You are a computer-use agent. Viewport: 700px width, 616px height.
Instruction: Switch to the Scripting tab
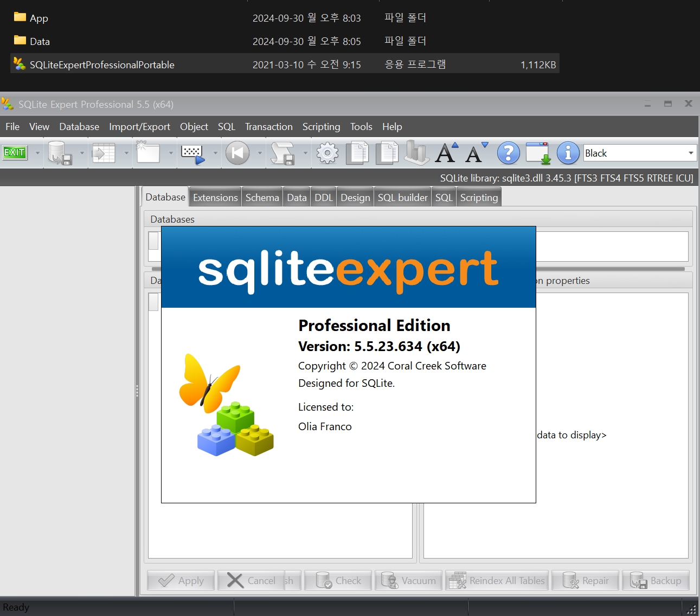(x=479, y=198)
